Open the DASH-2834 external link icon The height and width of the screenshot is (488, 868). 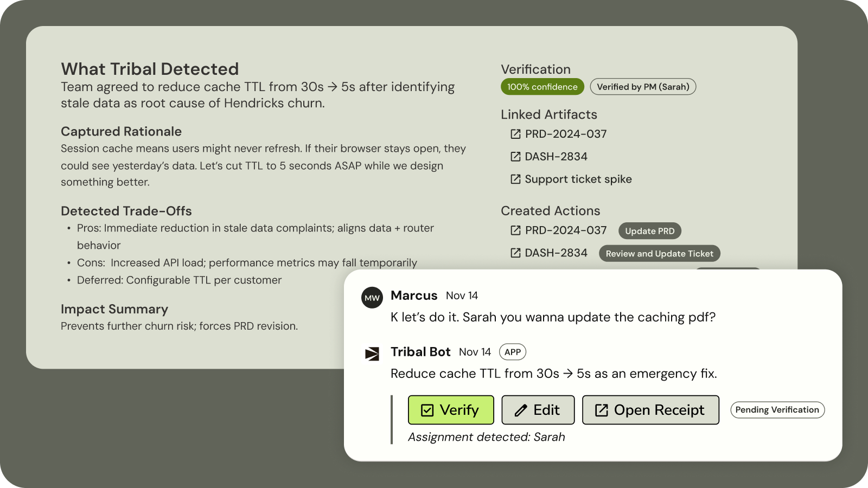515,156
